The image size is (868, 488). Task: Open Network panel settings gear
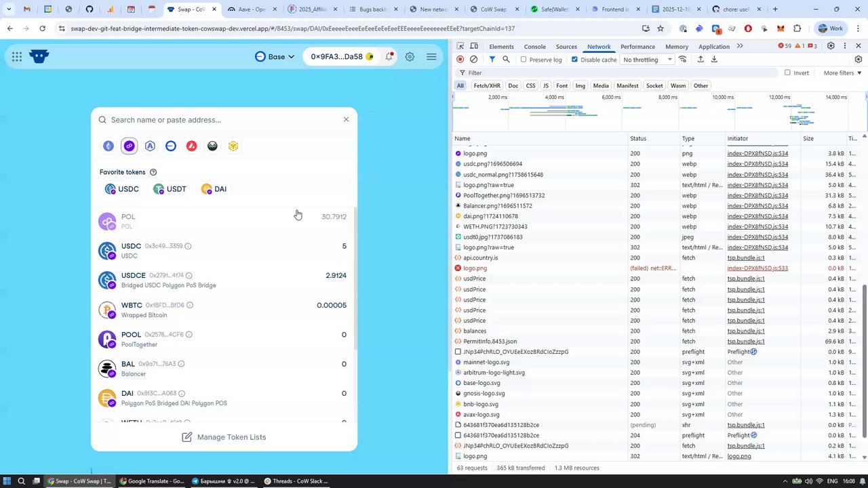[859, 60]
